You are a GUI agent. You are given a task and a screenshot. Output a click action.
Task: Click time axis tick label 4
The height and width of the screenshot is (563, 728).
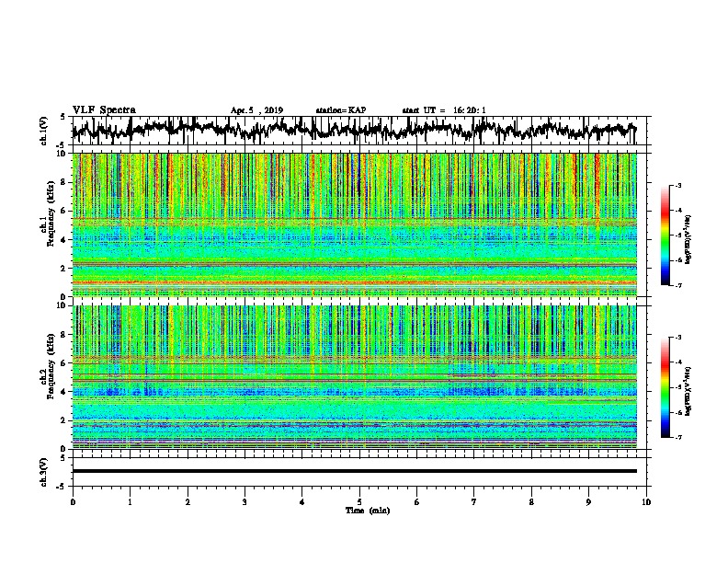point(302,502)
